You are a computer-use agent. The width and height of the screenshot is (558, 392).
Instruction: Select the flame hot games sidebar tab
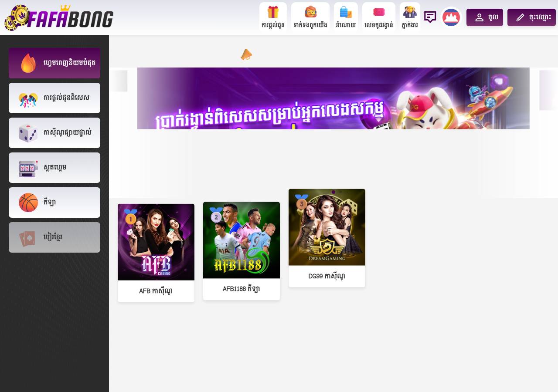coord(54,63)
